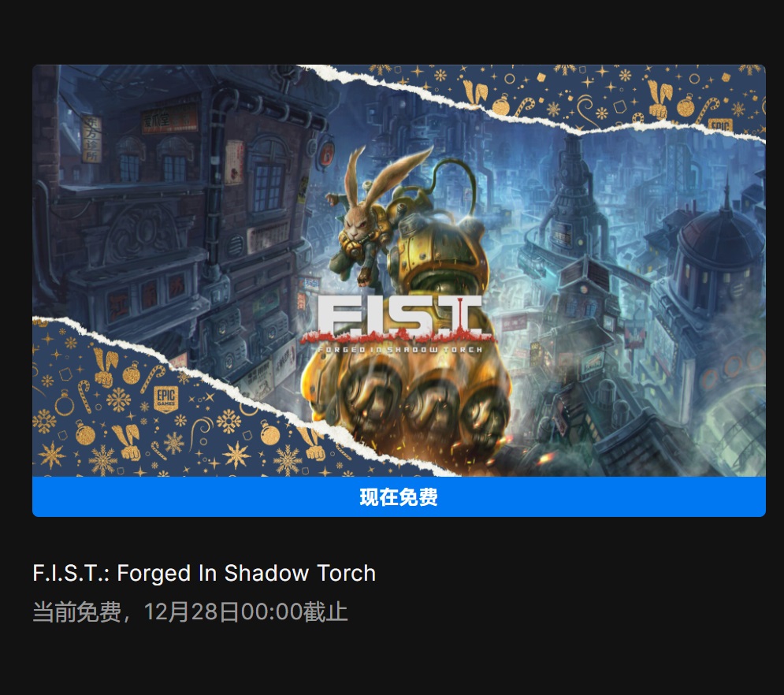Click the vertical 东方诊所 yellow signboard

click(x=91, y=139)
